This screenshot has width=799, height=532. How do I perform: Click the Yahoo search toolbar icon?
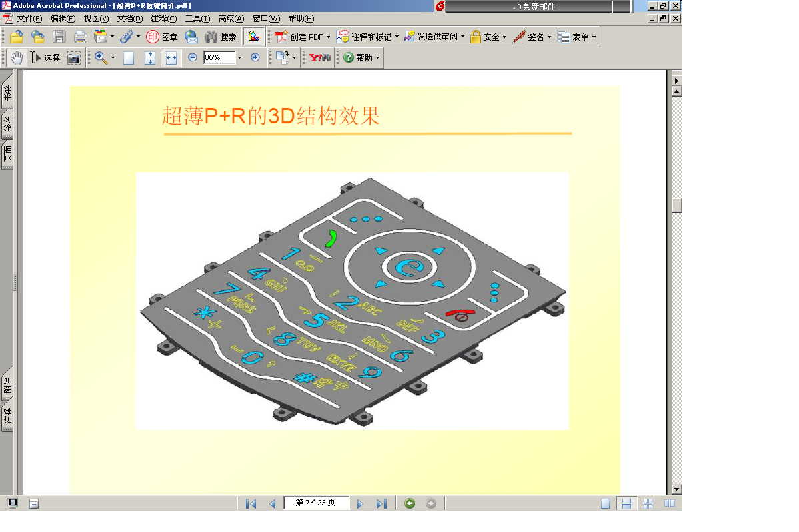(x=319, y=57)
